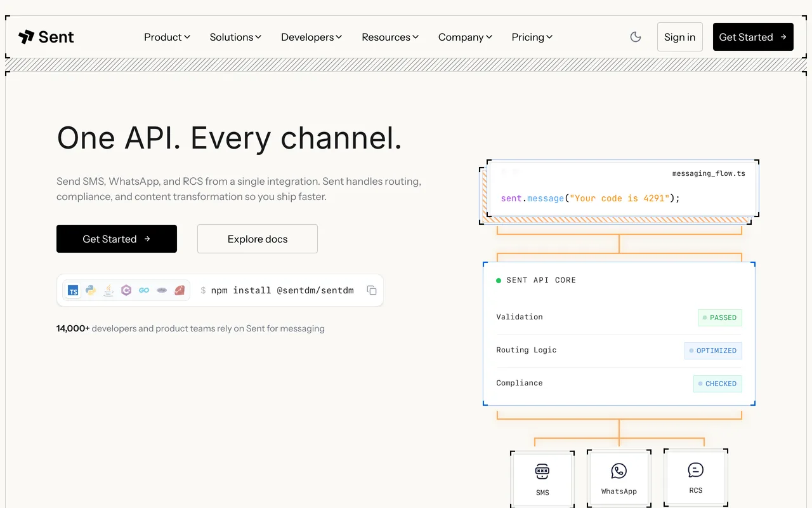Select the TypeScript language icon
Viewport: 812px width, 508px height.
[74, 290]
